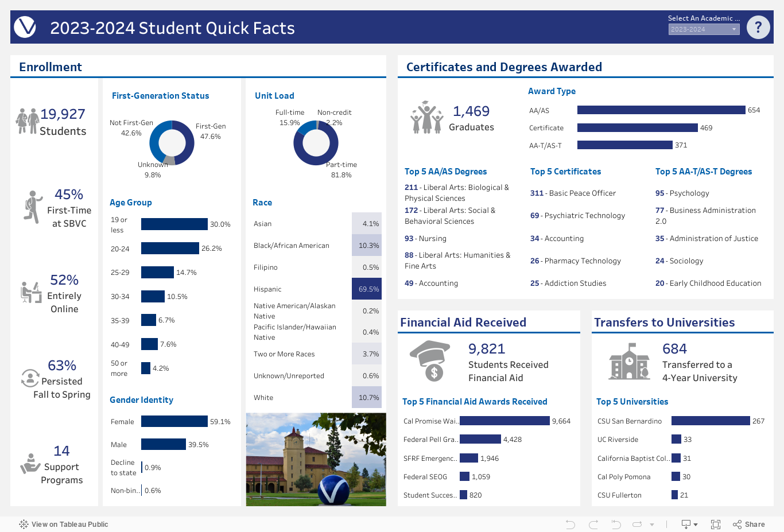Viewport: 784px width, 532px height.
Task: Click the UC Riverside label
Action: [618, 440]
